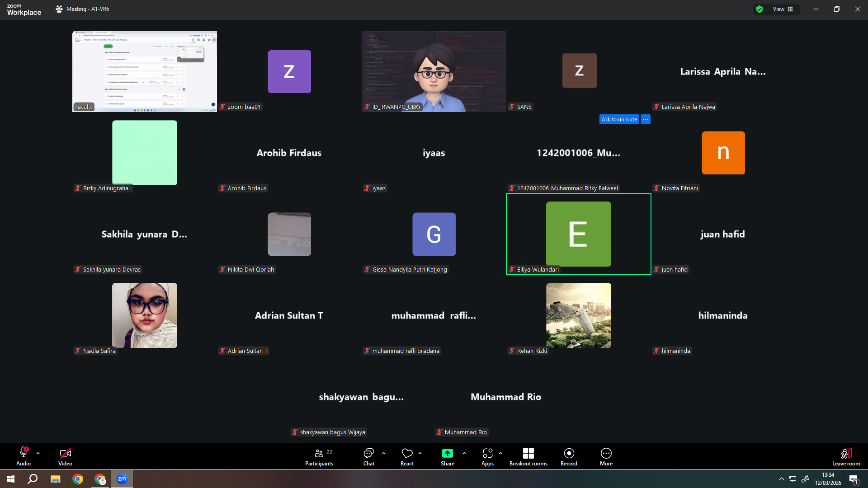Expand the apps options arrow
Viewport: 868px width, 488px height.
(500, 453)
